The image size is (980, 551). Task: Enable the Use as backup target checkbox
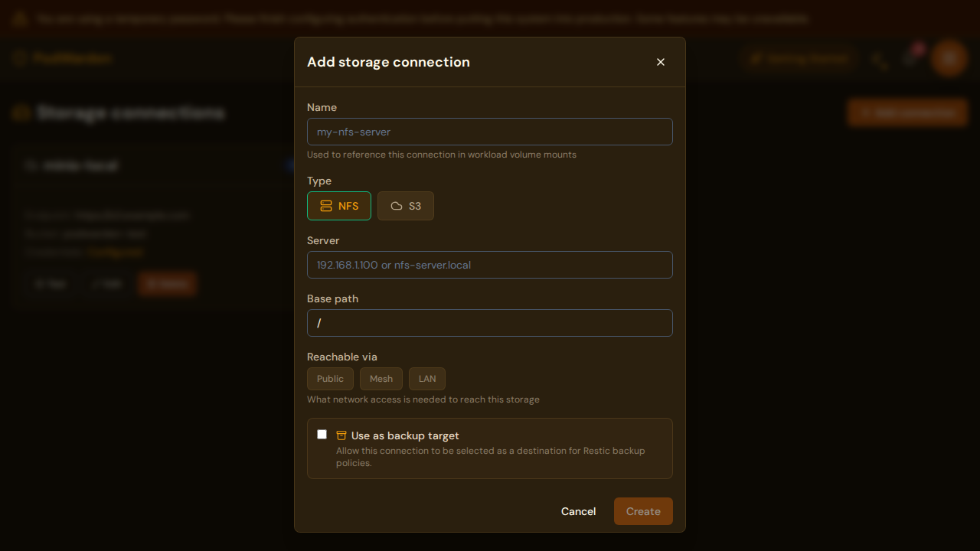(322, 434)
